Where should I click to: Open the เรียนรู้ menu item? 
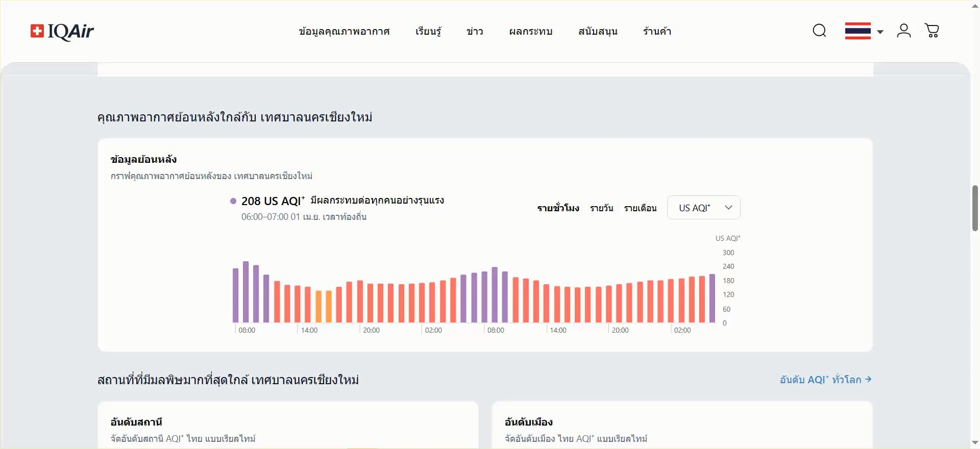tap(428, 32)
